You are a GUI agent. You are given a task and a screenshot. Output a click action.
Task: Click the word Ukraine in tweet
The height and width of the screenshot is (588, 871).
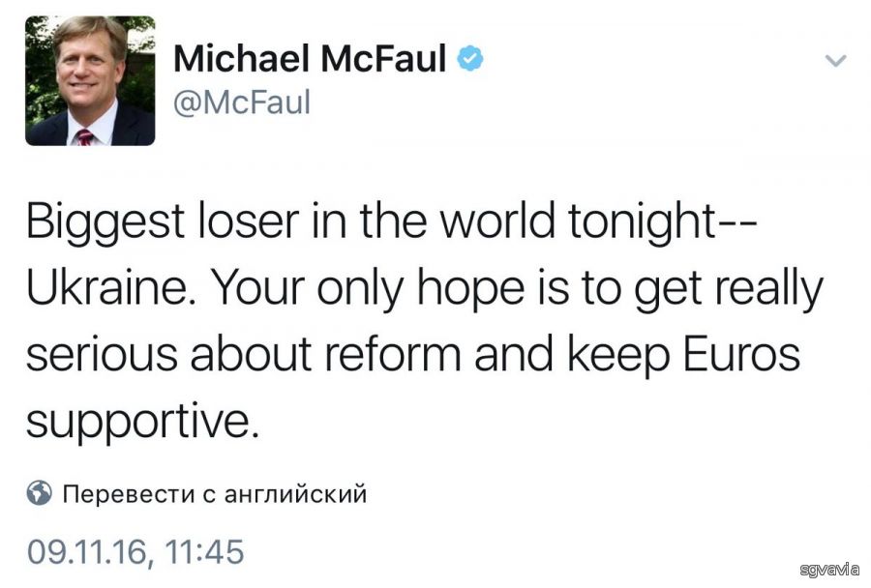106,287
